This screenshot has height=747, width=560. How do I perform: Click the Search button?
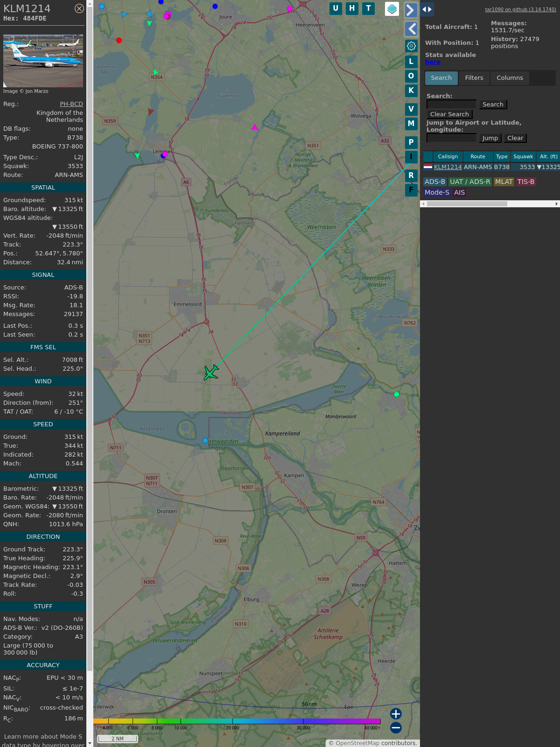pyautogui.click(x=493, y=105)
